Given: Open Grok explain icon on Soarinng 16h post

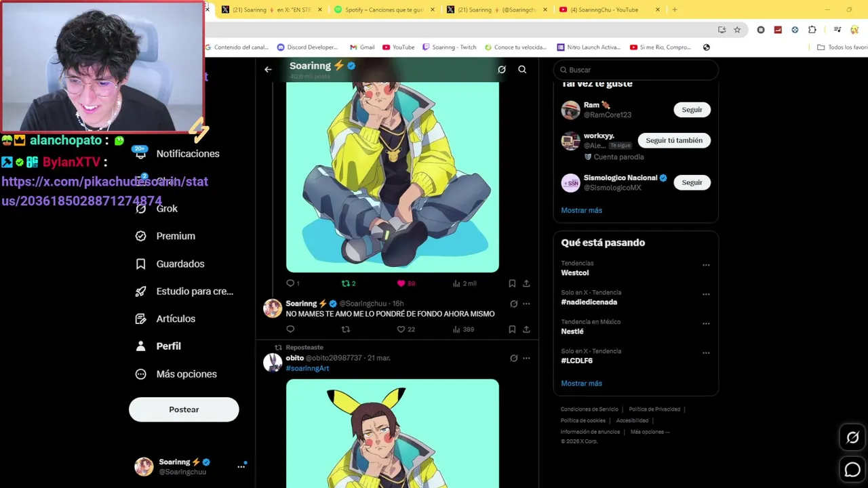Looking at the screenshot, I should [513, 304].
